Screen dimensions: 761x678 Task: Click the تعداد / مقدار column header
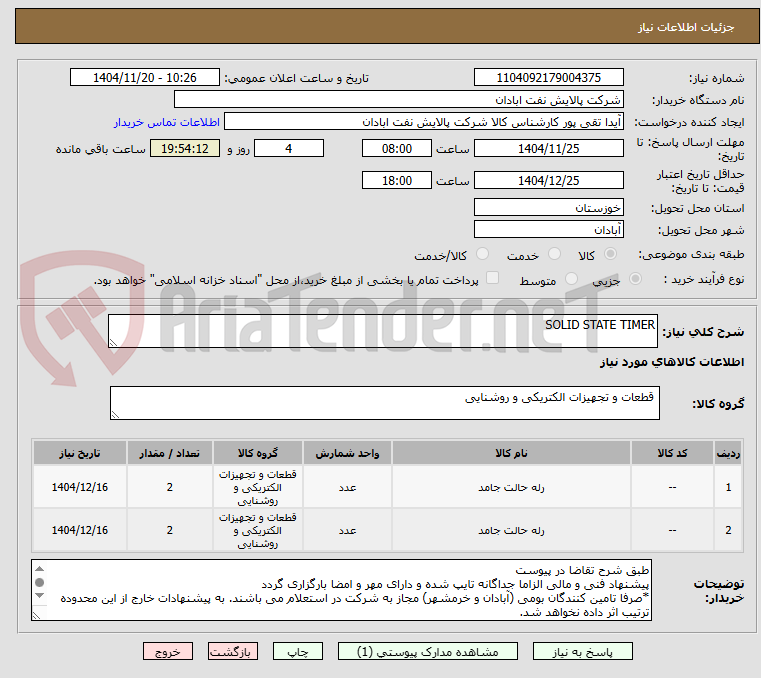coord(169,453)
